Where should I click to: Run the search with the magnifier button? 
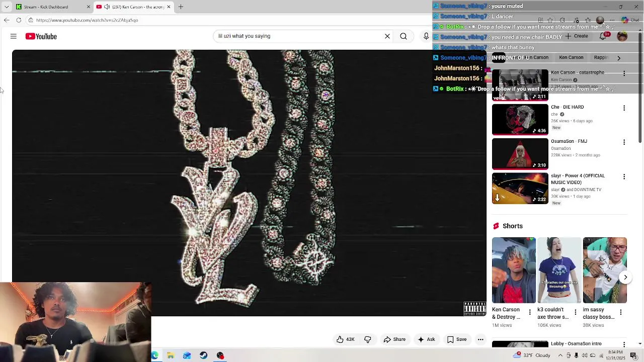[404, 36]
